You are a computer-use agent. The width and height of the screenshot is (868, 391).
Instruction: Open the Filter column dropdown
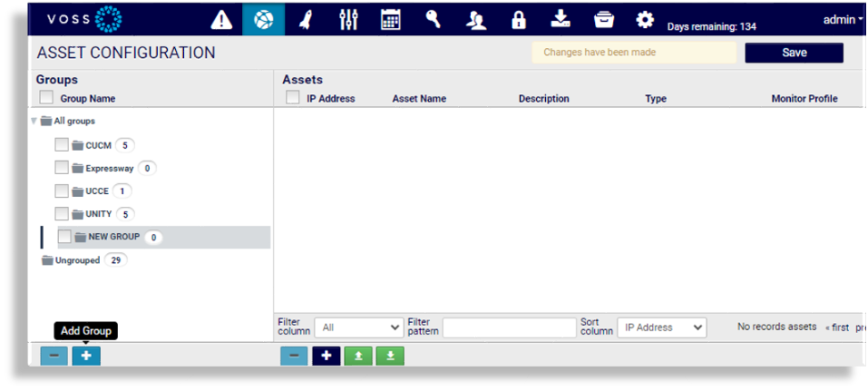[x=358, y=327]
